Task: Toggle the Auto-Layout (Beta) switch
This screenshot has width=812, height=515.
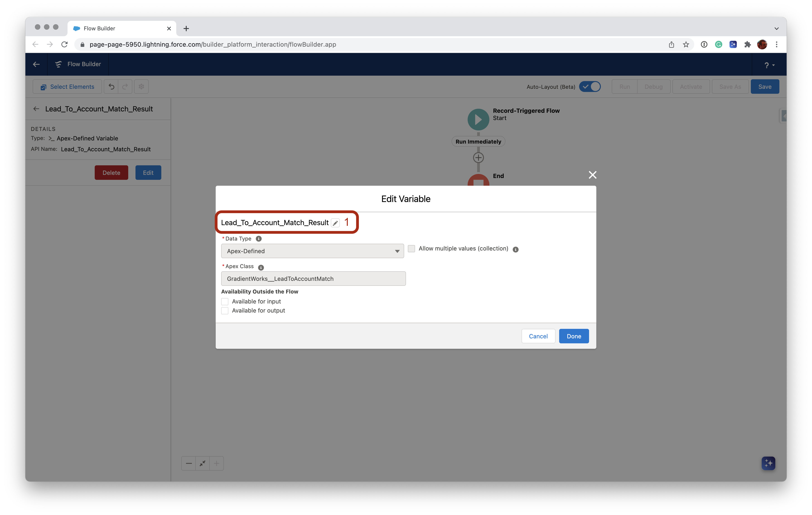Action: tap(590, 87)
